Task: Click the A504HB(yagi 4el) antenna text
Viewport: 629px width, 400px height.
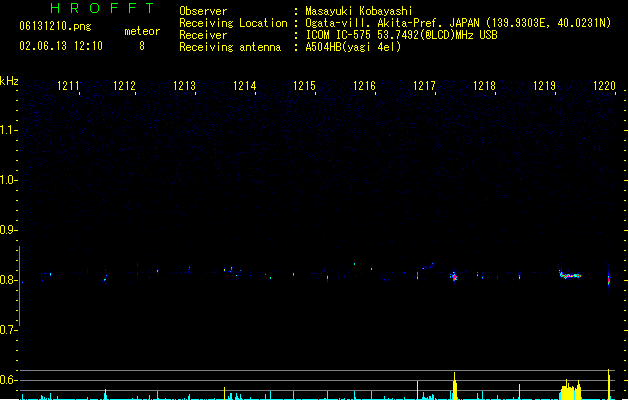Action: (x=353, y=47)
